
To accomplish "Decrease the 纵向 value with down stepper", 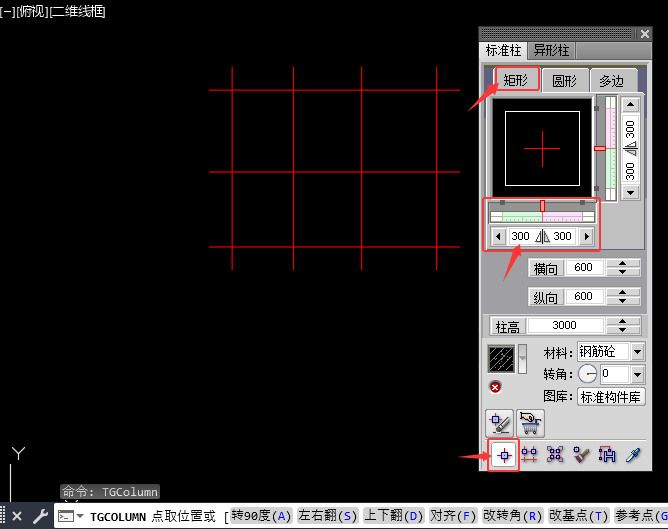I will tap(623, 301).
